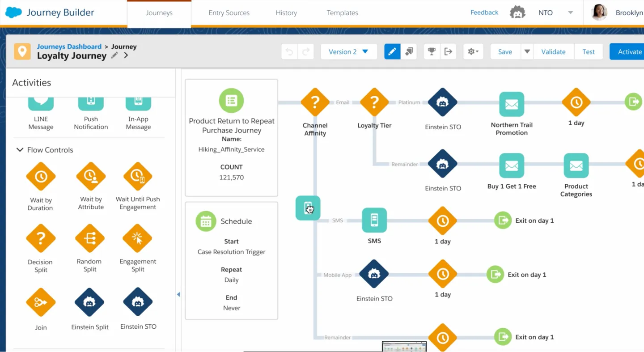Screen dimensions: 644x352
Task: Switch to the Entry Sources tab
Action: (x=229, y=13)
